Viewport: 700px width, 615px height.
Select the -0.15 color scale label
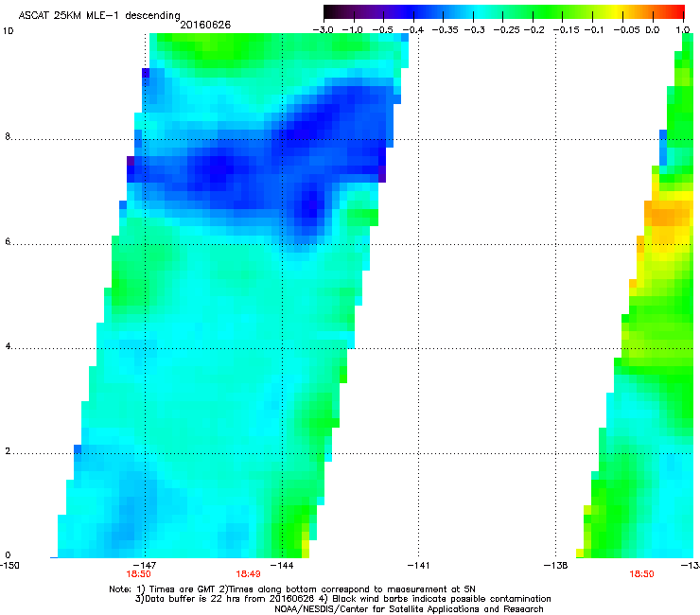(x=567, y=30)
